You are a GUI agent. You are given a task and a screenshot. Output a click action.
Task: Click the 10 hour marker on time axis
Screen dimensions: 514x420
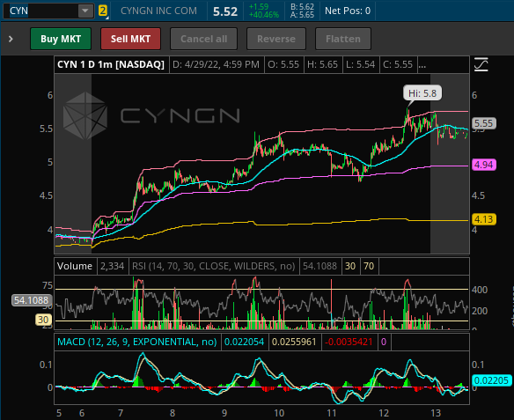[x=279, y=413]
